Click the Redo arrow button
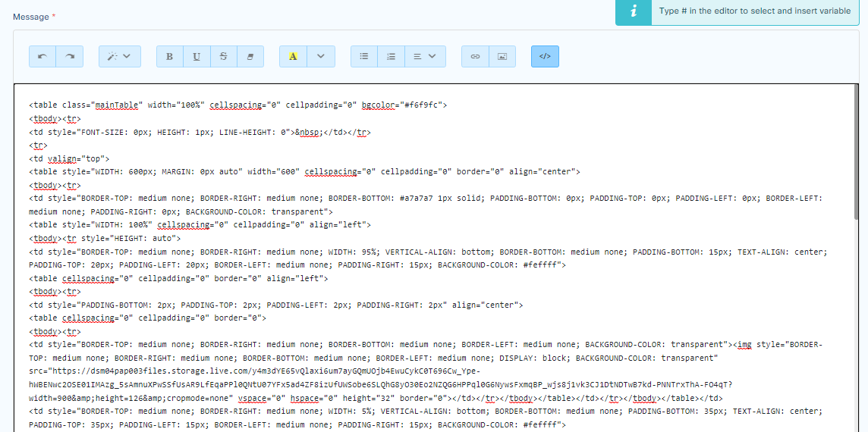This screenshot has width=868, height=432. [70, 56]
